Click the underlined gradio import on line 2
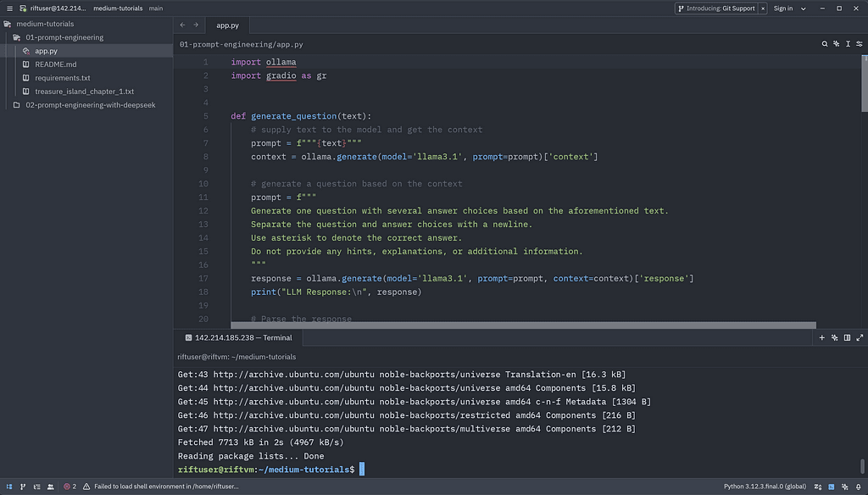868x495 pixels. (x=281, y=75)
